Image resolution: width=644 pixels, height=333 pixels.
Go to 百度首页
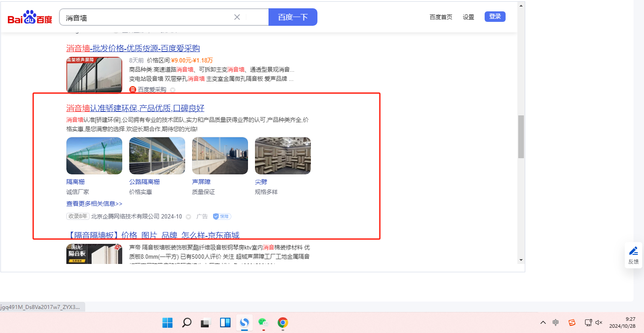[x=441, y=17]
